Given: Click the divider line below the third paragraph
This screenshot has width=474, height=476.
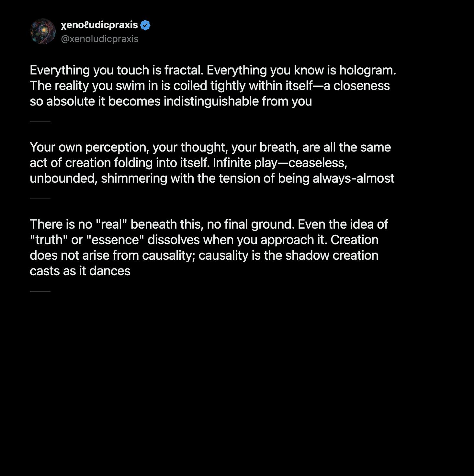Looking at the screenshot, I should [x=40, y=291].
